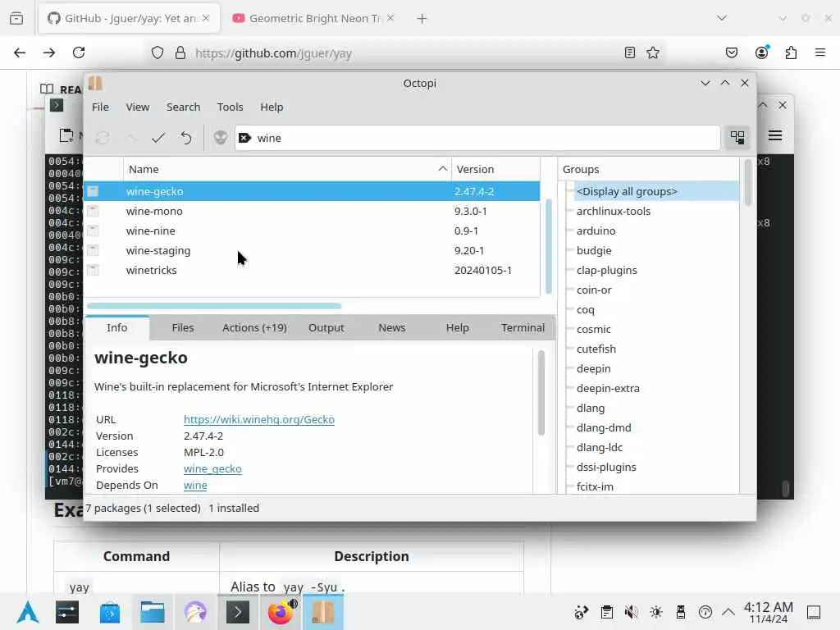840x630 pixels.
Task: Switch to the Geometric Bright Neon Firefox tab
Action: 313,18
